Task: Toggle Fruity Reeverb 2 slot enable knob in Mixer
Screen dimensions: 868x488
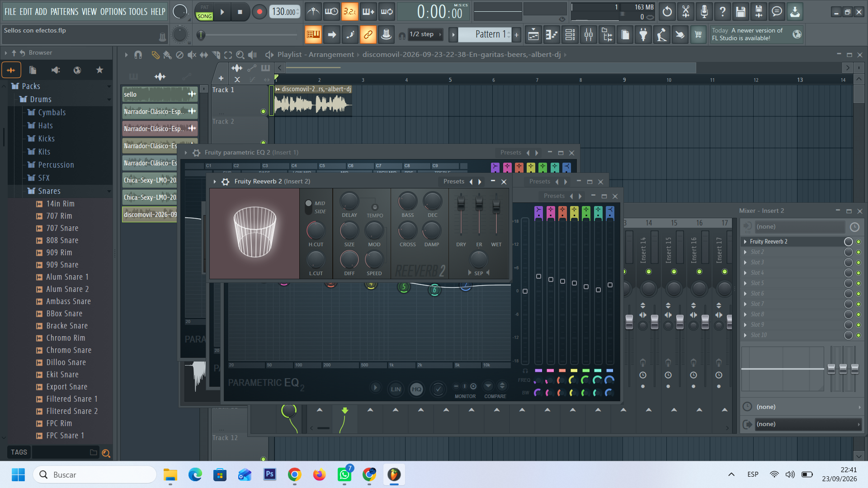Action: [x=849, y=242]
